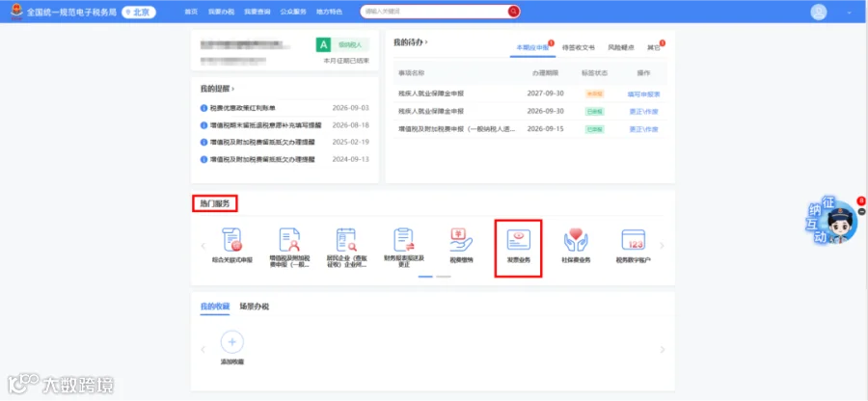Click info icon beside 2026-08-18 reminder
The height and width of the screenshot is (401, 868).
pyautogui.click(x=203, y=125)
